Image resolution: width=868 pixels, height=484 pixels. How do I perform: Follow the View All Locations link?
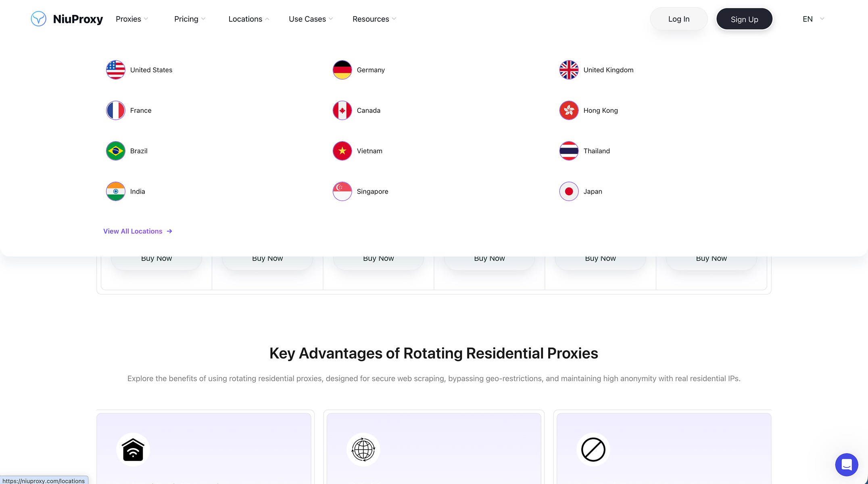(x=138, y=231)
